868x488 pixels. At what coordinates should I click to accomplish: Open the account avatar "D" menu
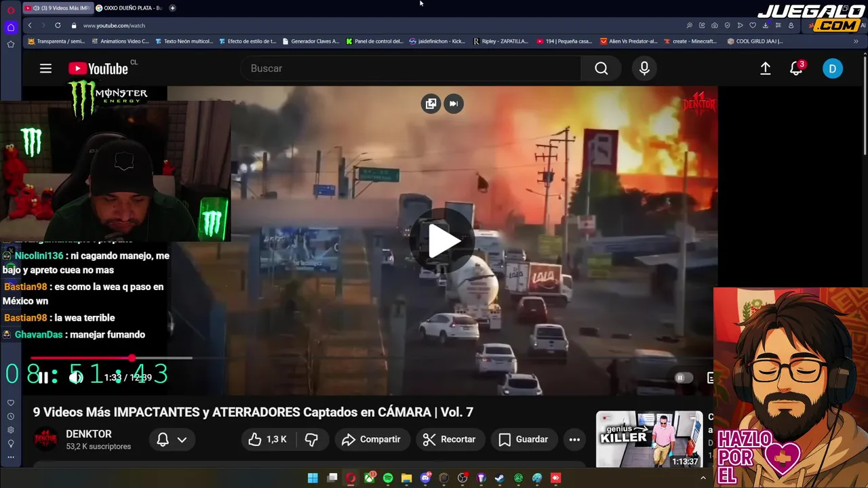[833, 68]
